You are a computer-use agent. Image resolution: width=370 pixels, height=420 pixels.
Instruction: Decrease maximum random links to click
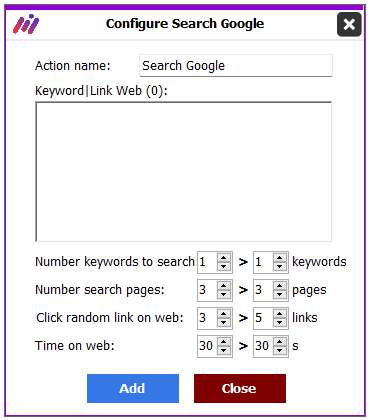(x=280, y=322)
